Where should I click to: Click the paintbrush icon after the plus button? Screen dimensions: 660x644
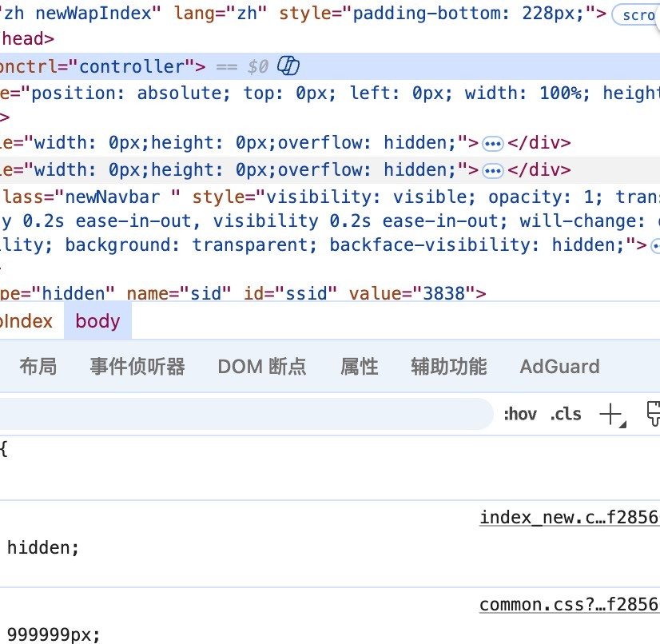pos(652,414)
